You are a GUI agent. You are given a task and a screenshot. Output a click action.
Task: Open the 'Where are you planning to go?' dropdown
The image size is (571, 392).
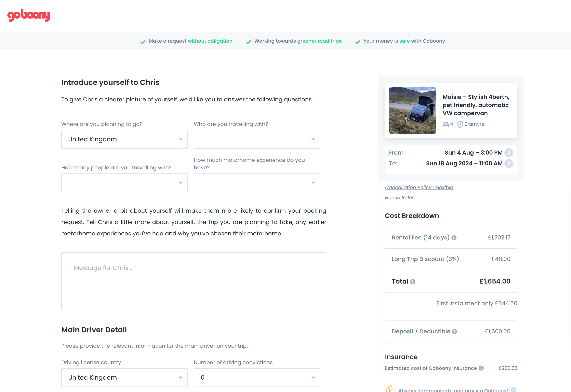[x=124, y=139]
